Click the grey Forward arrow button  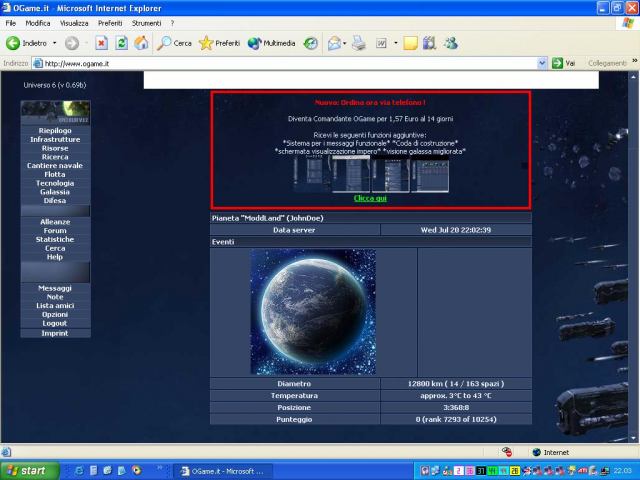click(72, 43)
